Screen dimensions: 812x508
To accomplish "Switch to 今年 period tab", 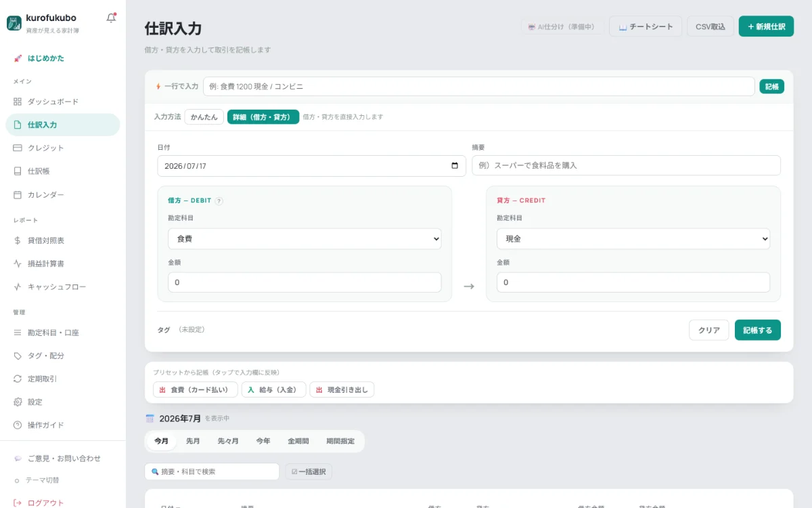I will pyautogui.click(x=263, y=441).
